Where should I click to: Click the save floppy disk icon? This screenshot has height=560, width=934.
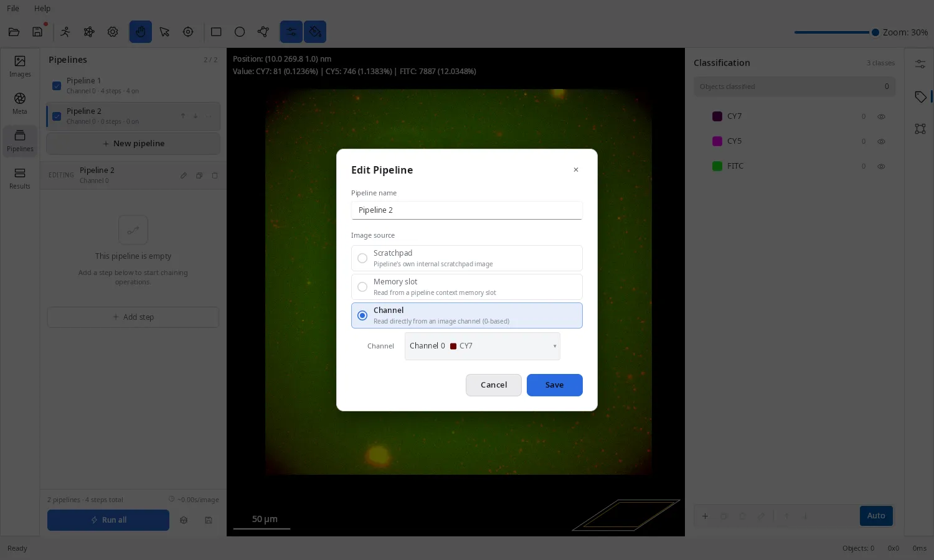(x=37, y=32)
